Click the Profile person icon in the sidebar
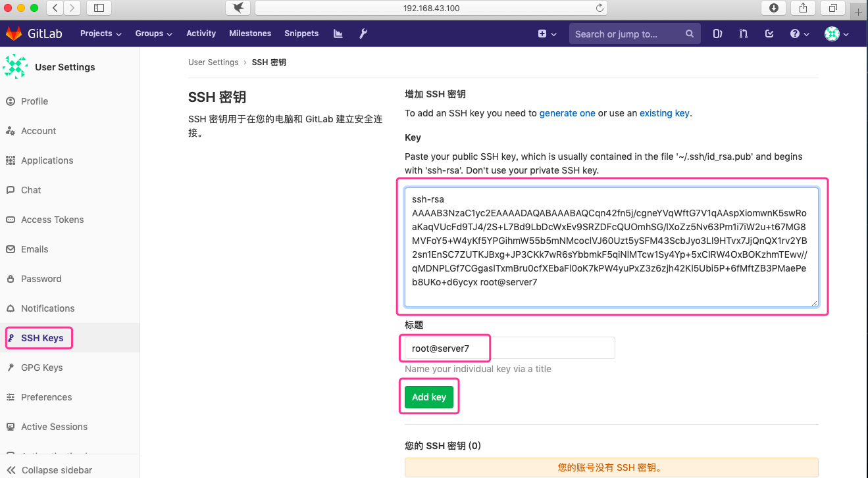This screenshot has width=868, height=478. 10,101
